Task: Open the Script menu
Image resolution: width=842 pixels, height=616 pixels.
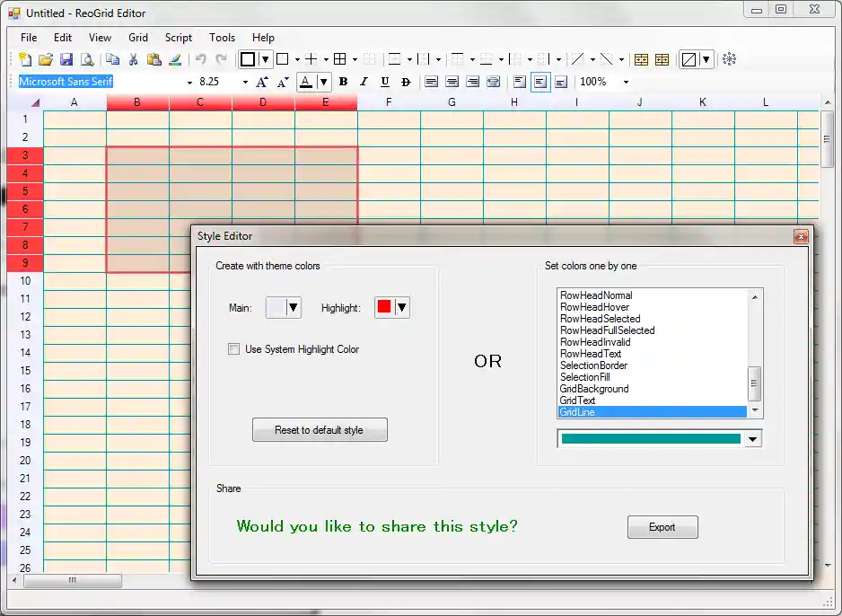Action: click(179, 38)
